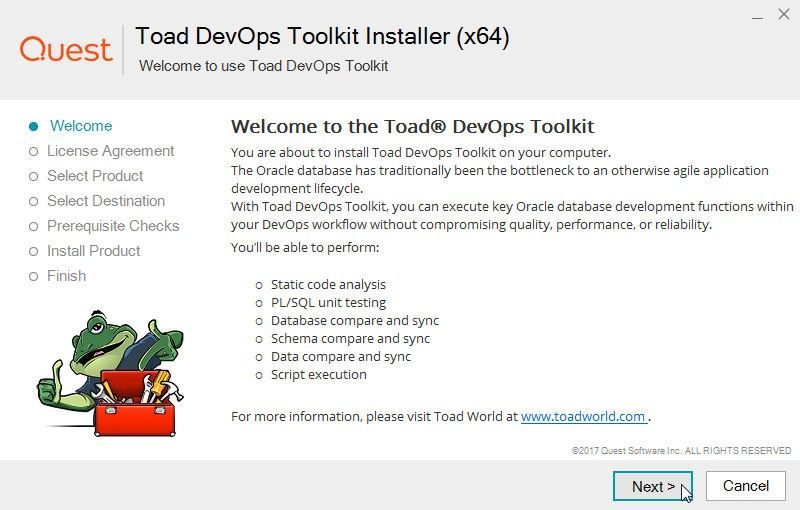Click the 'You'll be able to perform:' text
This screenshot has height=510, width=800.
[305, 248]
